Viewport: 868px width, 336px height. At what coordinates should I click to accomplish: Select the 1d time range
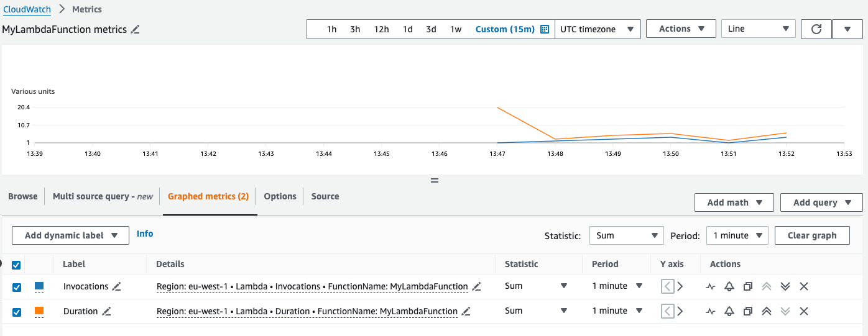pos(408,29)
